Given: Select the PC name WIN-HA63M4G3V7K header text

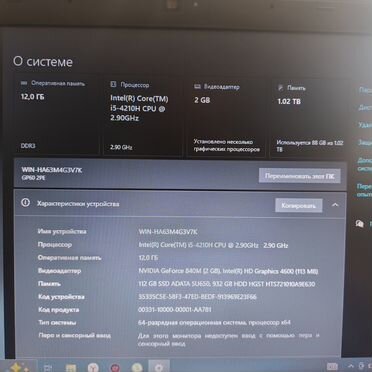Looking at the screenshot, I should [x=52, y=170].
